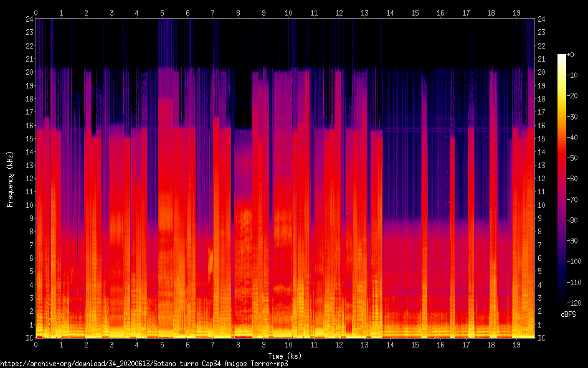
Task: Click the "-40" color scale label
Action: tap(572, 138)
